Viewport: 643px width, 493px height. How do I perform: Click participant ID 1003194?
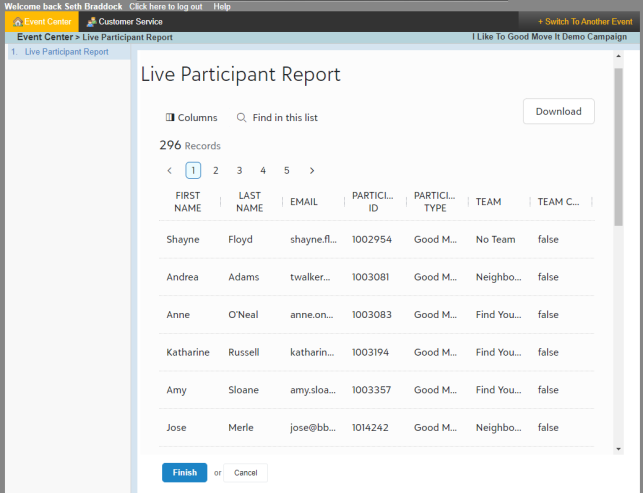tap(370, 352)
